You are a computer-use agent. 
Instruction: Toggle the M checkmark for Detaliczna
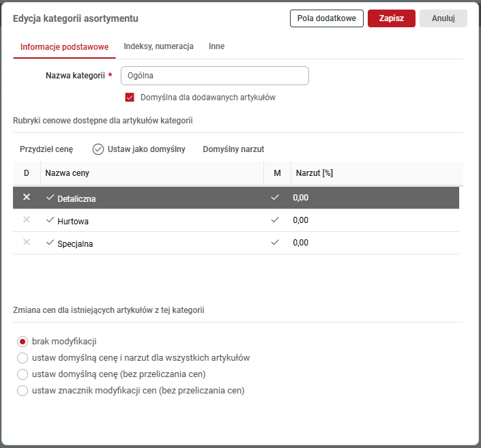[x=275, y=197]
